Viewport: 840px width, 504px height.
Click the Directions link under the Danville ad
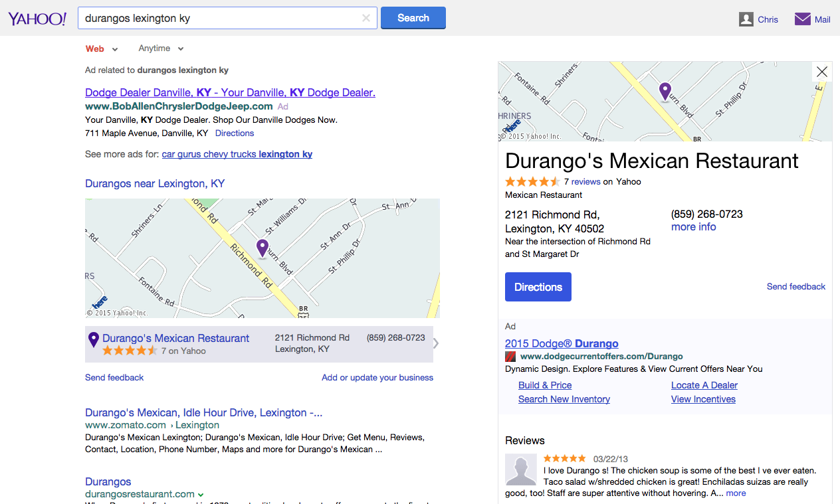235,133
